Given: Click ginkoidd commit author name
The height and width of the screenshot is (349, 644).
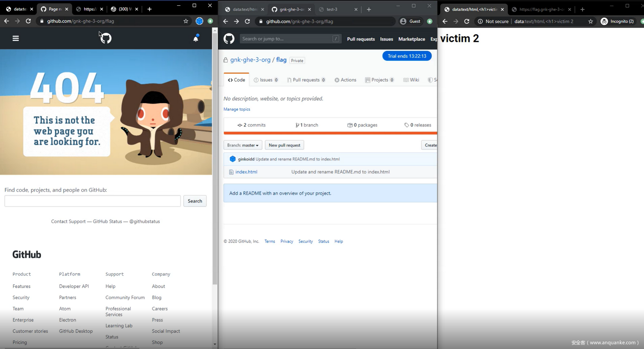Looking at the screenshot, I should coord(246,159).
